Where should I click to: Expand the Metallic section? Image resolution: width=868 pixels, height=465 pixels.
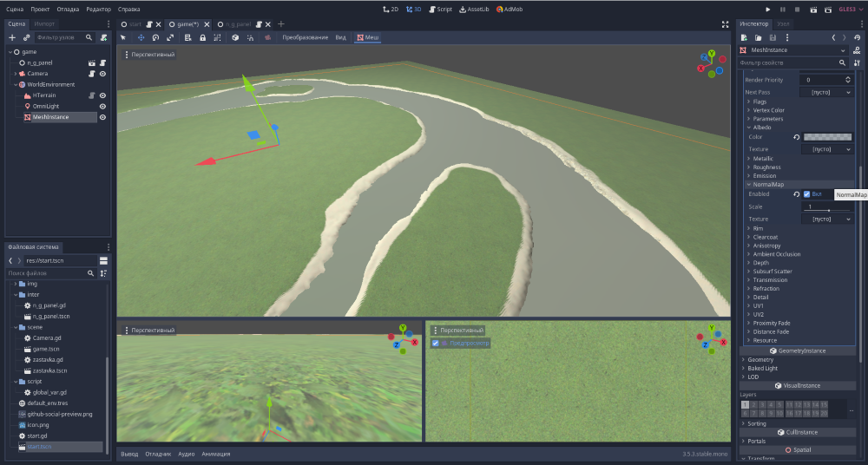click(762, 159)
